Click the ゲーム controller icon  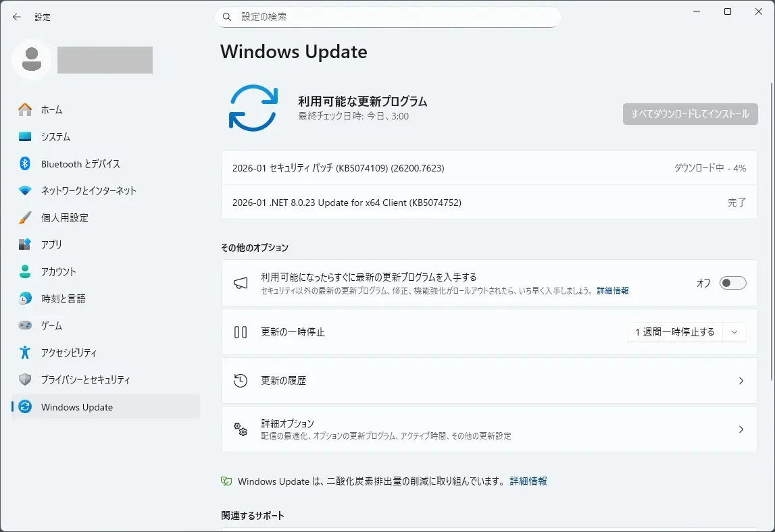click(x=25, y=325)
